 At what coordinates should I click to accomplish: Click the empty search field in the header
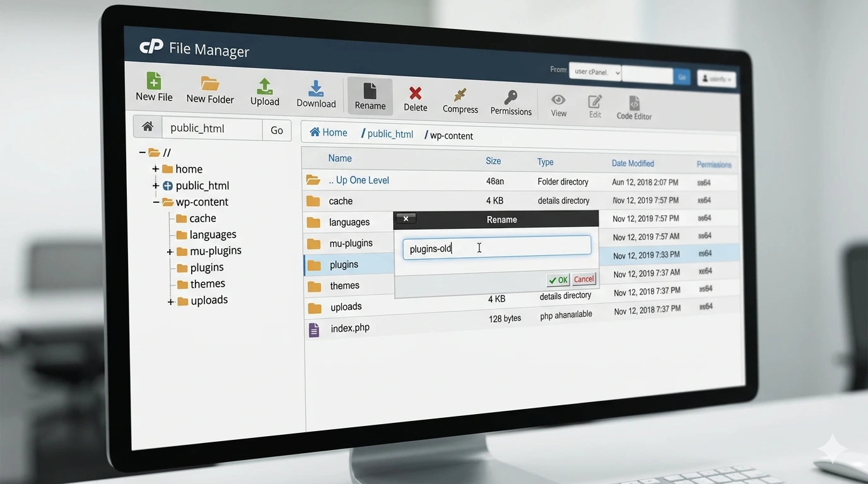point(647,75)
